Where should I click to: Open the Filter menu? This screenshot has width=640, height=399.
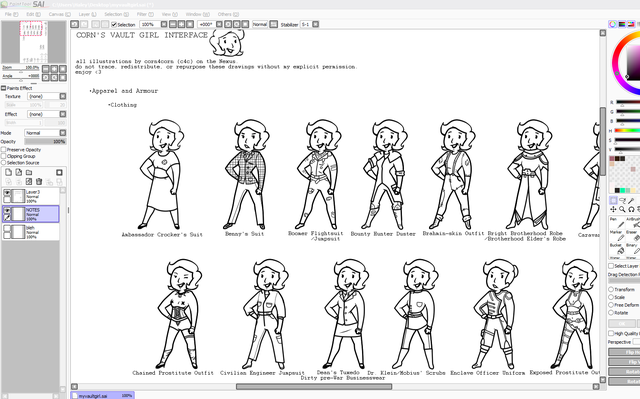click(x=145, y=14)
